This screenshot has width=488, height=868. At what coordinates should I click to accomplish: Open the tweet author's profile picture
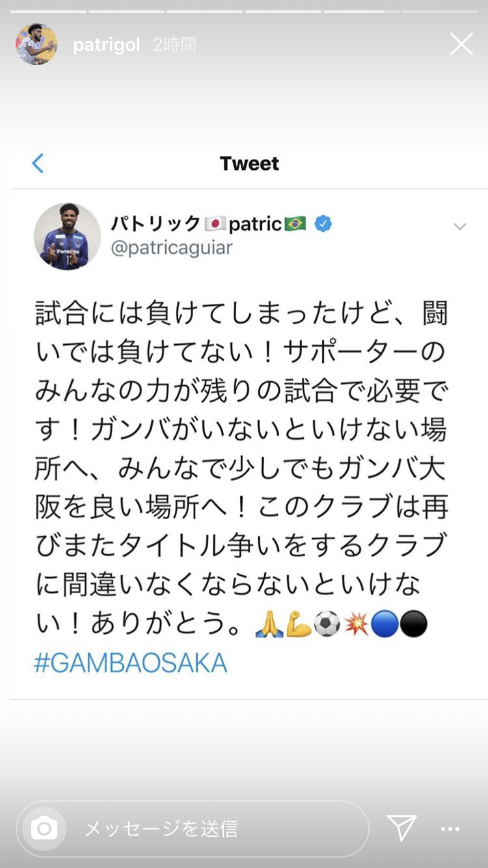click(68, 236)
